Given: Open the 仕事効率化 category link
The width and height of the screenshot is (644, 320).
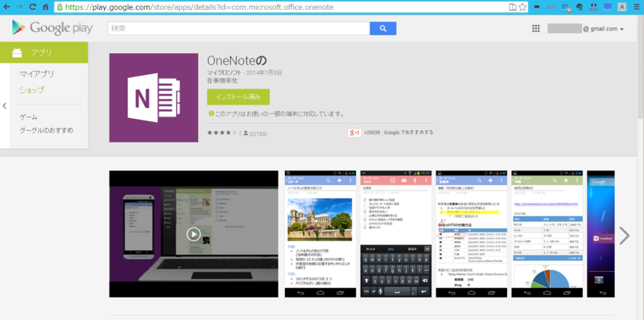Looking at the screenshot, I should pos(222,81).
